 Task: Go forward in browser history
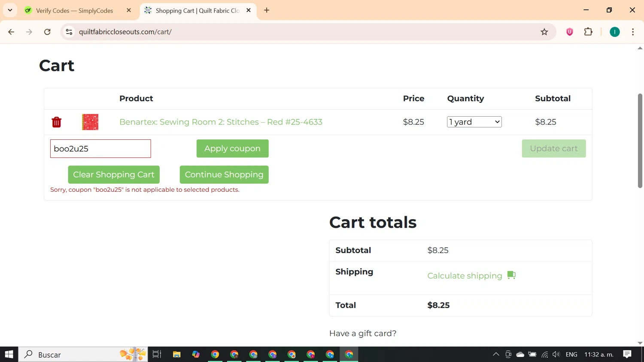[29, 32]
